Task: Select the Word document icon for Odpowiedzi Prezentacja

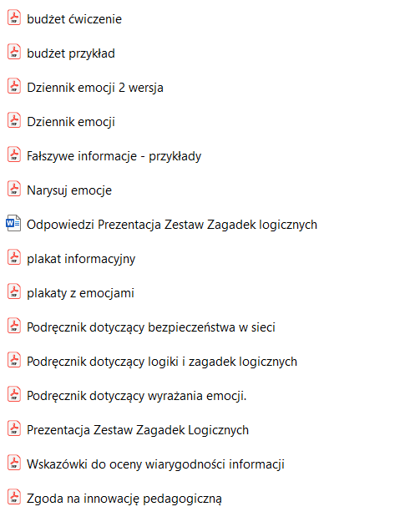Action: pyautogui.click(x=13, y=223)
